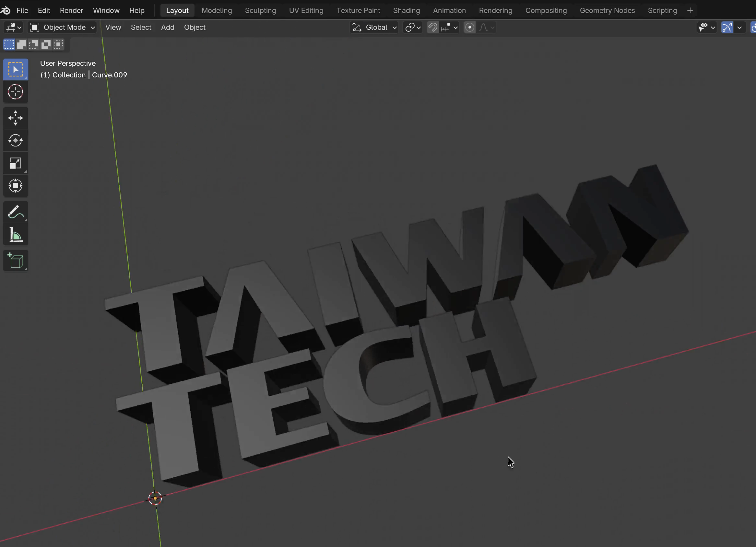Activate the 3D Cursor tool
Screen dimensions: 756x547
click(16, 92)
